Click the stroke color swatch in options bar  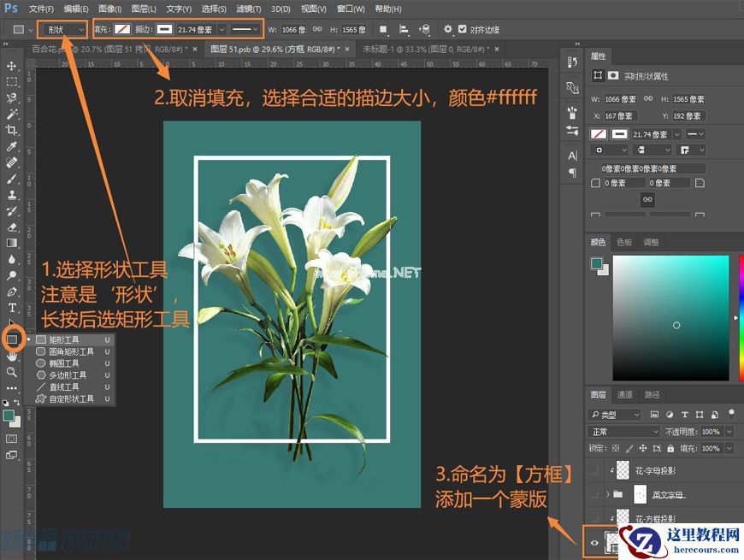164,29
